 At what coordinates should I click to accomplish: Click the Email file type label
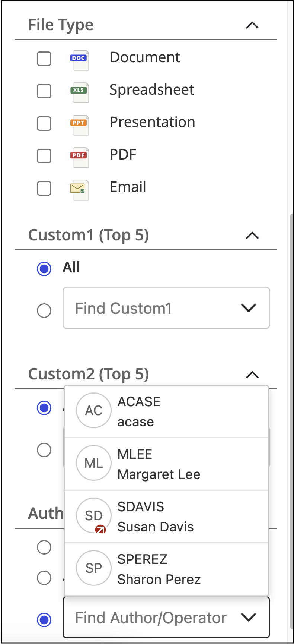tap(128, 187)
